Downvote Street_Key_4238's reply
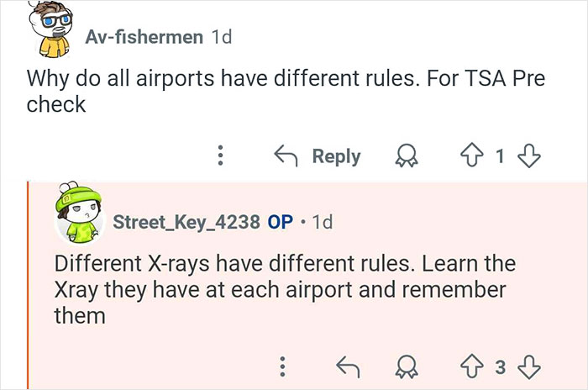Screen dimensions: 588x390 [x=528, y=367]
